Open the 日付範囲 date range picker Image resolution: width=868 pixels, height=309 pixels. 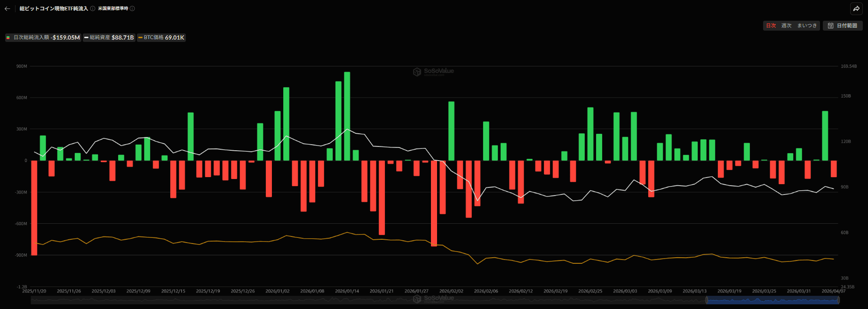click(843, 25)
